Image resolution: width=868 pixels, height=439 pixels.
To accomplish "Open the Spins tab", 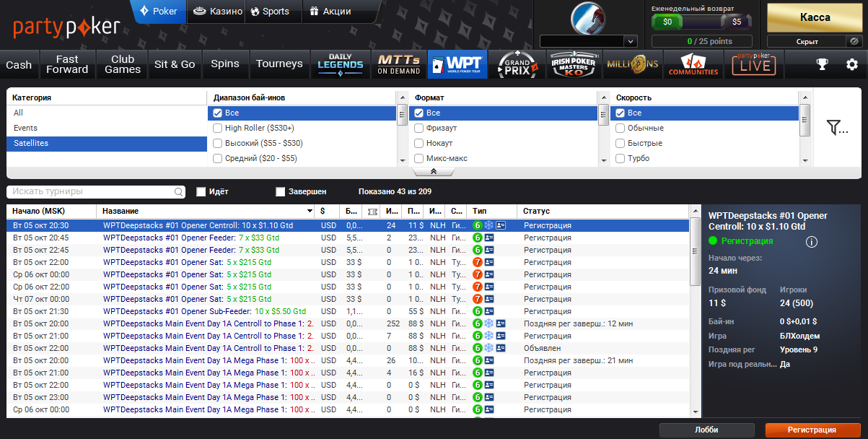I will click(x=225, y=64).
